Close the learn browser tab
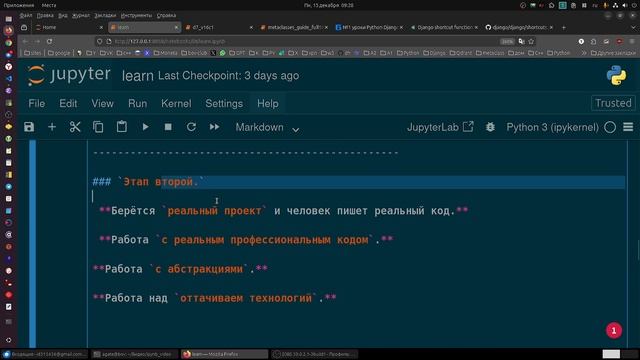This screenshot has height=360, width=640. pos(176,27)
